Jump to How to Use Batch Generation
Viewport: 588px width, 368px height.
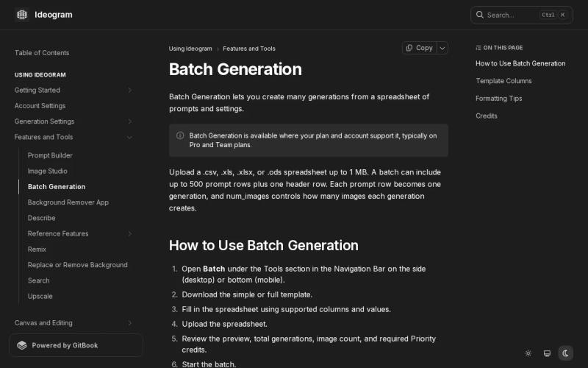520,63
